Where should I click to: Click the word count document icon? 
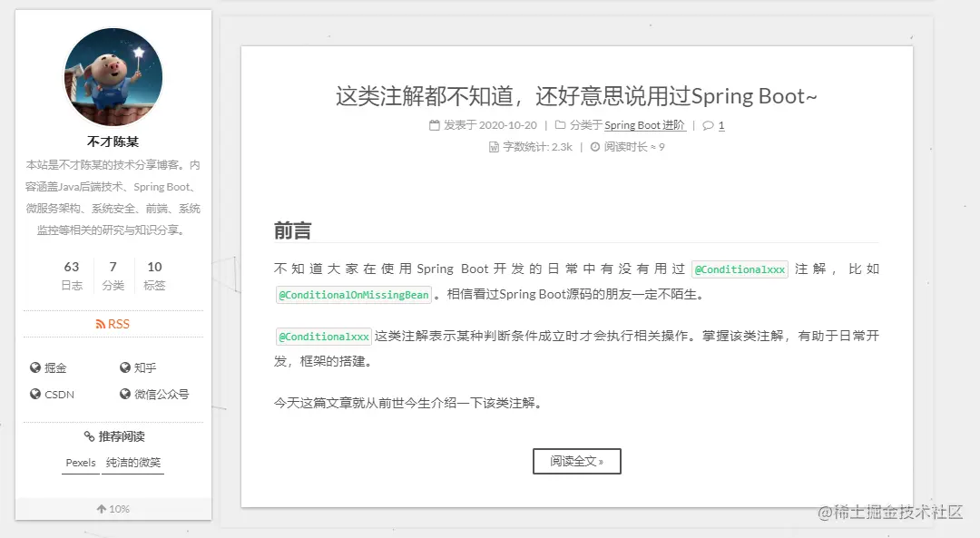pos(494,147)
